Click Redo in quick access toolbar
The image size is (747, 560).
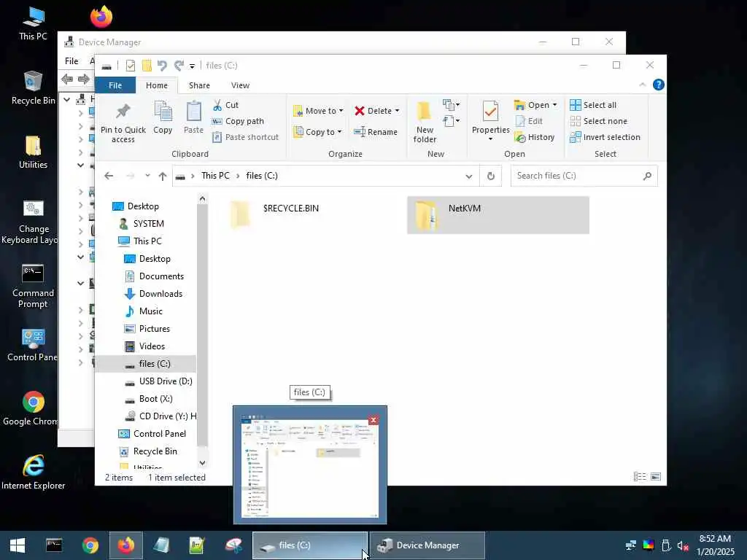(179, 65)
